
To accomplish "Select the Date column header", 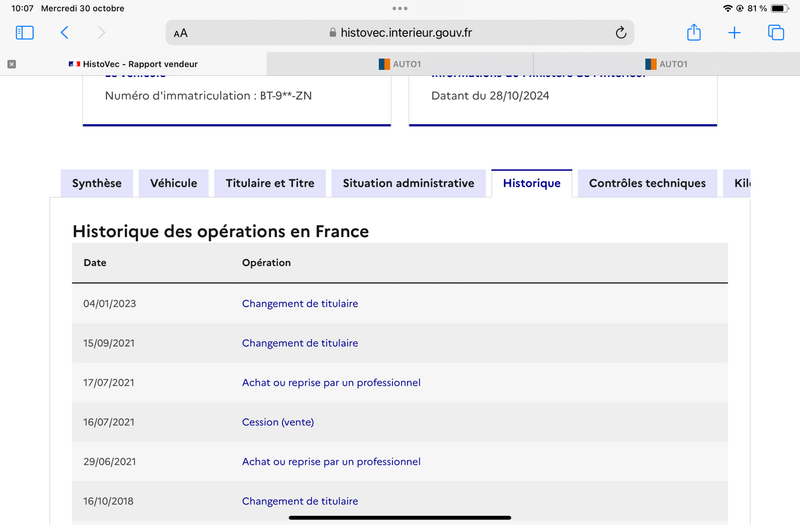I will pos(95,263).
